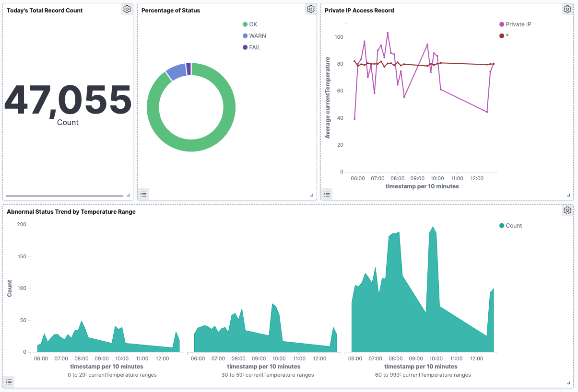
Task: Click resize handle of Abnormal Status Trend panel
Action: (568, 383)
